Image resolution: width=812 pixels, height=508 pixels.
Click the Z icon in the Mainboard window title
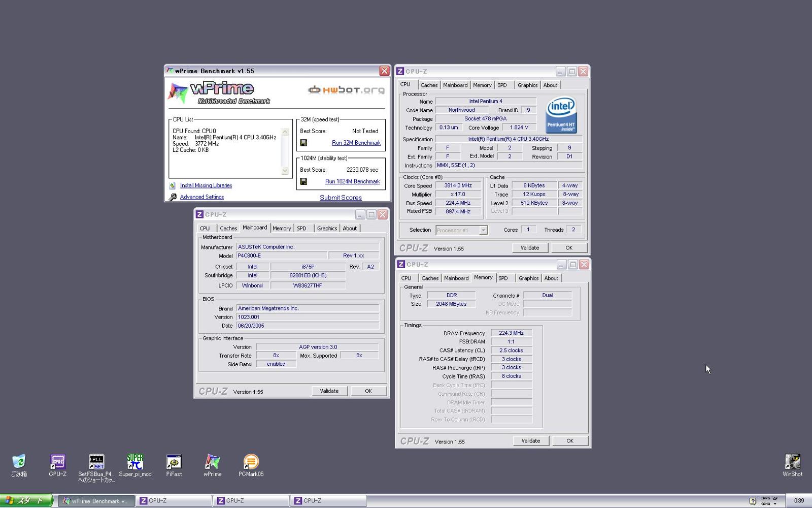(x=200, y=214)
